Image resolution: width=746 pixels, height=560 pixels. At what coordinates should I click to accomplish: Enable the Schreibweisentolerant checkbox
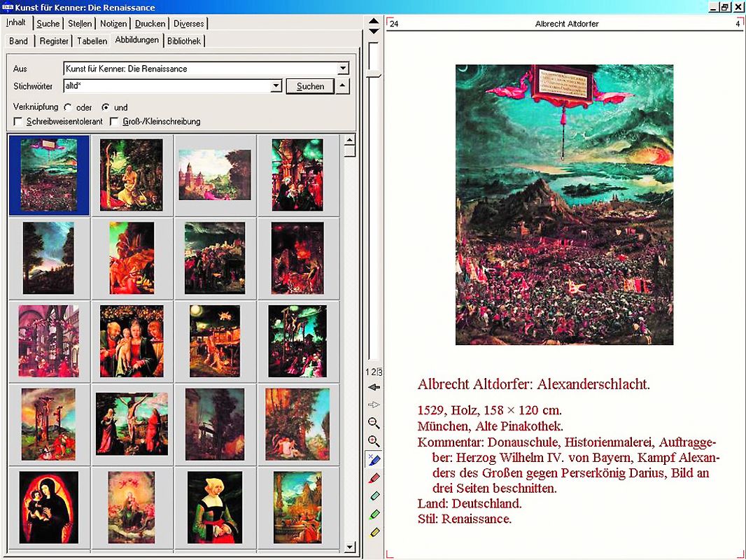coord(17,121)
